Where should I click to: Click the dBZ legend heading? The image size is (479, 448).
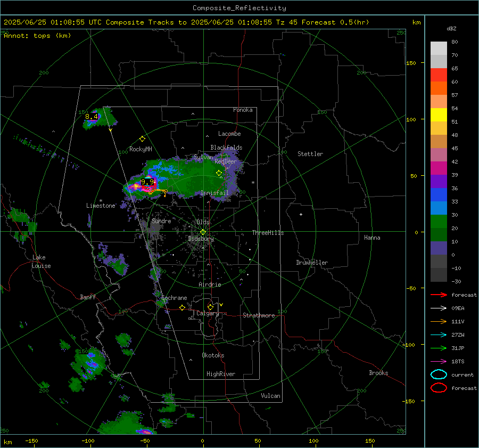(451, 28)
